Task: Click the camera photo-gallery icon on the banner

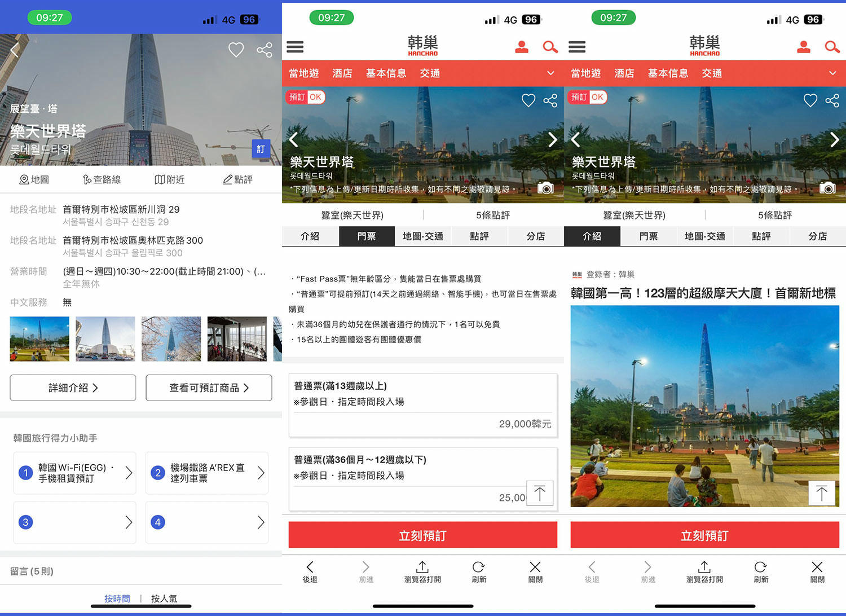Action: pyautogui.click(x=545, y=188)
